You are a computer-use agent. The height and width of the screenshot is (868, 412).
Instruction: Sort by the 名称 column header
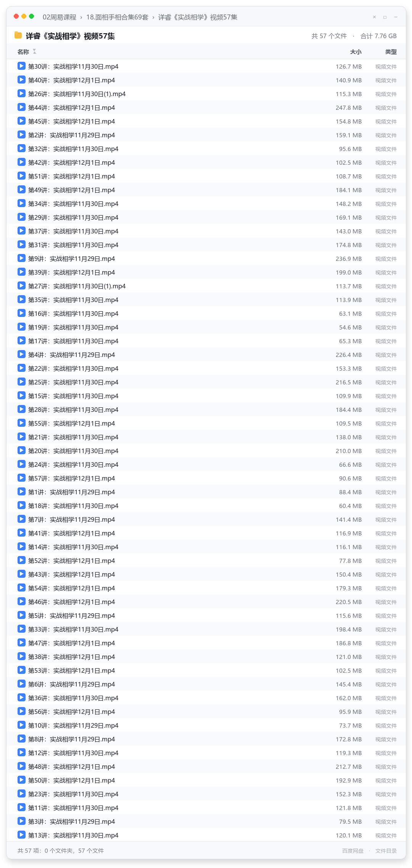pyautogui.click(x=23, y=52)
